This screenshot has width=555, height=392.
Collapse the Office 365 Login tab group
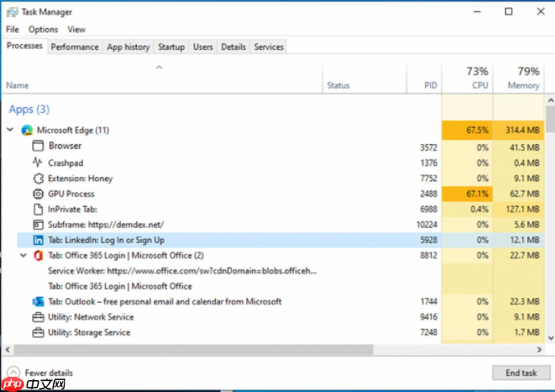pyautogui.click(x=23, y=256)
